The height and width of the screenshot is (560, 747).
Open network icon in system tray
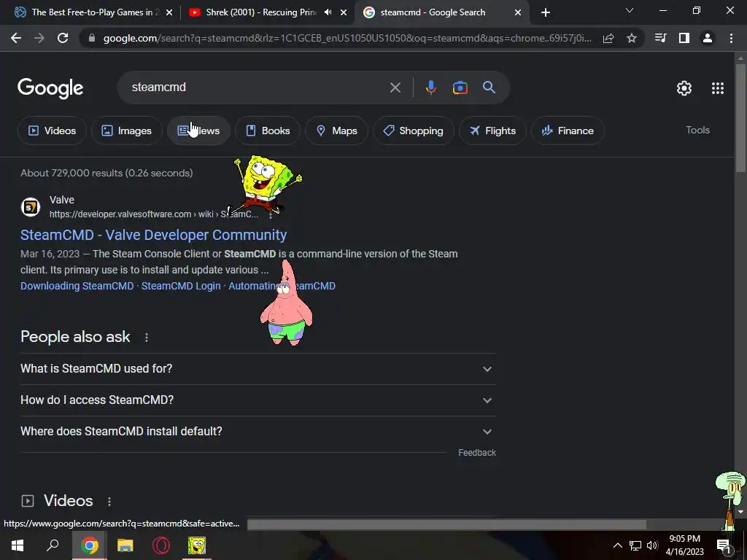635,545
